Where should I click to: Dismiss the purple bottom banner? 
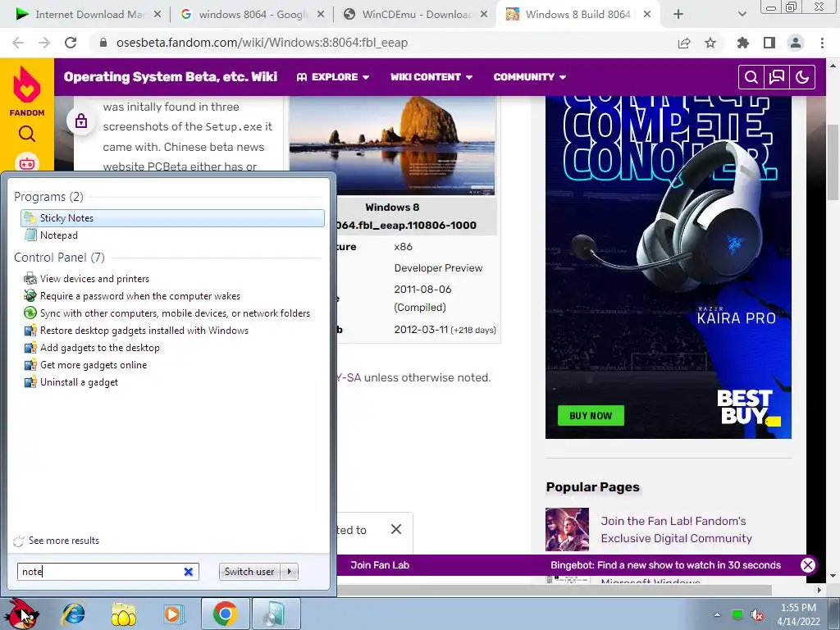click(808, 565)
